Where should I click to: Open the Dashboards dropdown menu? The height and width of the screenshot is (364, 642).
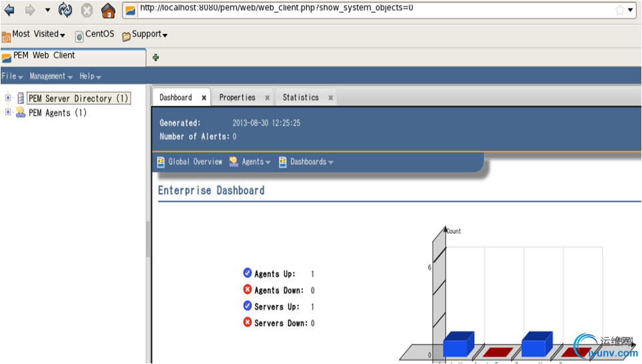[312, 162]
